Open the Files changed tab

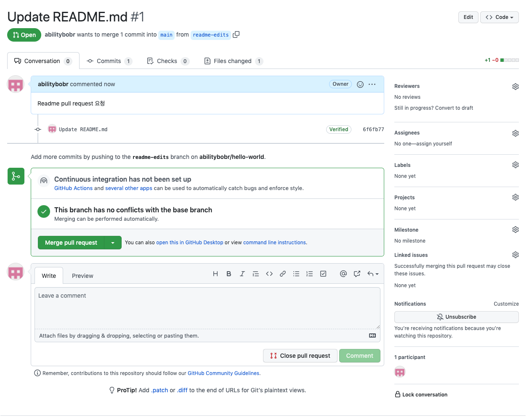(x=234, y=61)
